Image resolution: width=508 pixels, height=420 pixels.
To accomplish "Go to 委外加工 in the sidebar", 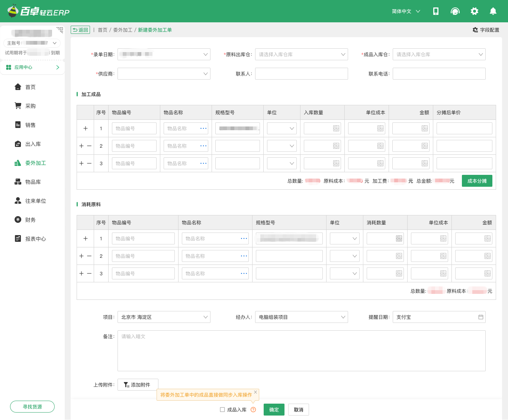I will tap(35, 163).
